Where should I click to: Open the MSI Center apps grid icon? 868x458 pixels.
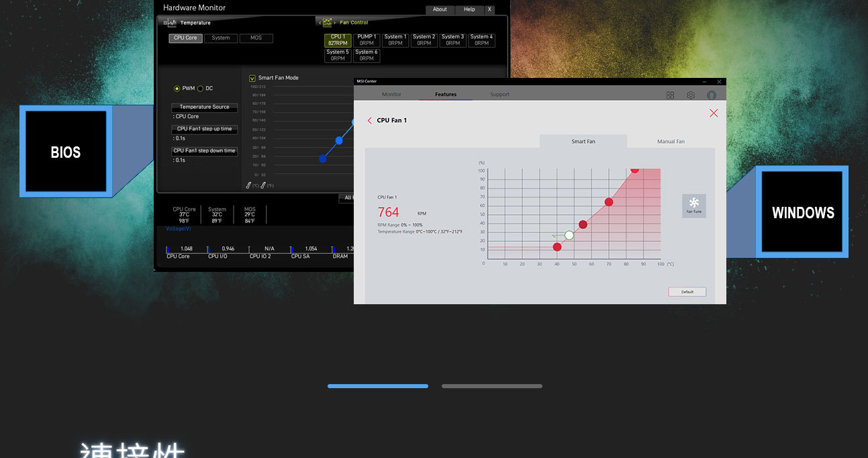670,95
